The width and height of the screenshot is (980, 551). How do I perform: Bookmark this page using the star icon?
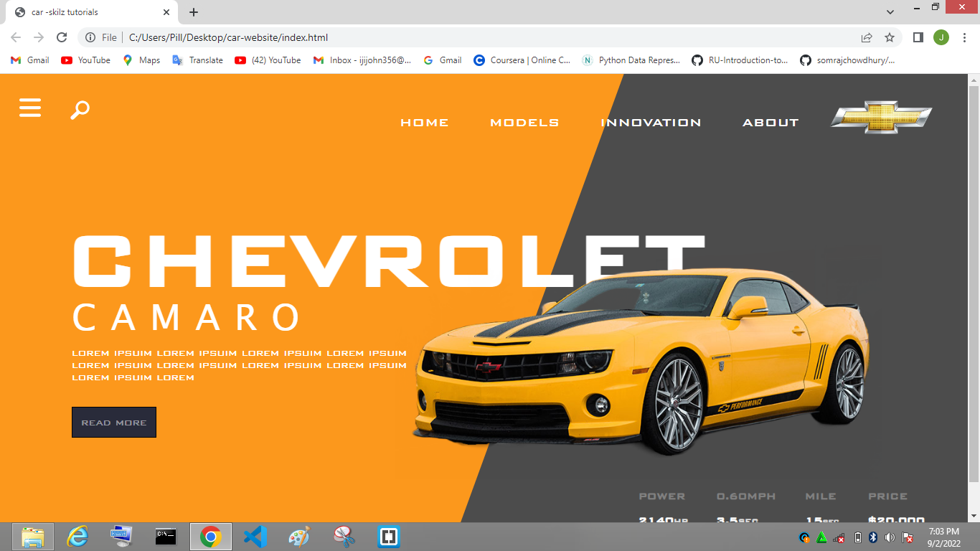click(x=889, y=37)
